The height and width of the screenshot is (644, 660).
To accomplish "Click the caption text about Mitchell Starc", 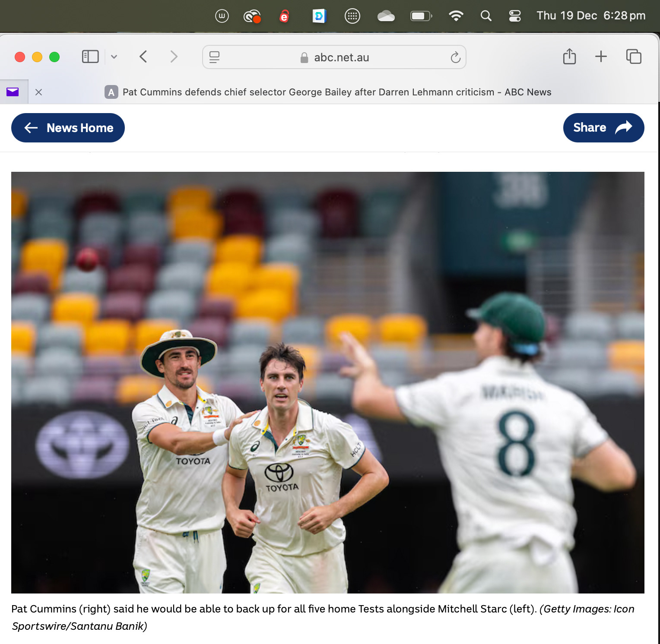I will [274, 609].
